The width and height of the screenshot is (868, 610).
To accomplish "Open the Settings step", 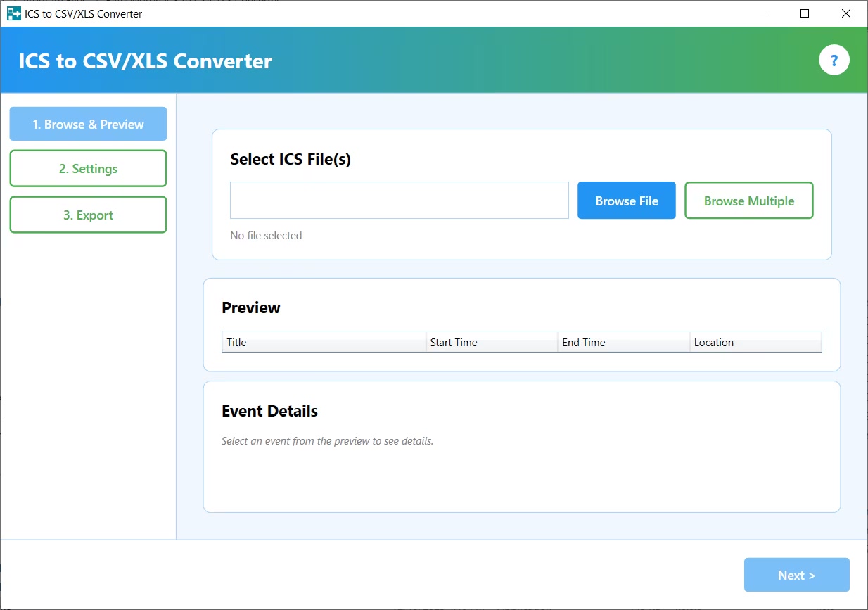I will click(x=88, y=169).
